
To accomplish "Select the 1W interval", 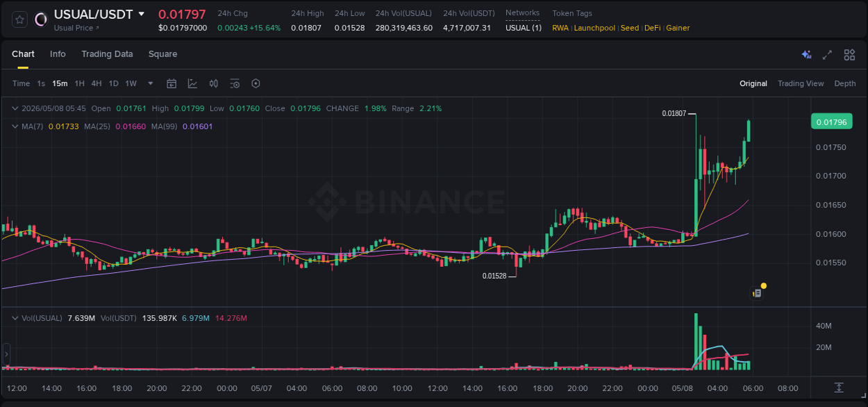I will point(131,83).
